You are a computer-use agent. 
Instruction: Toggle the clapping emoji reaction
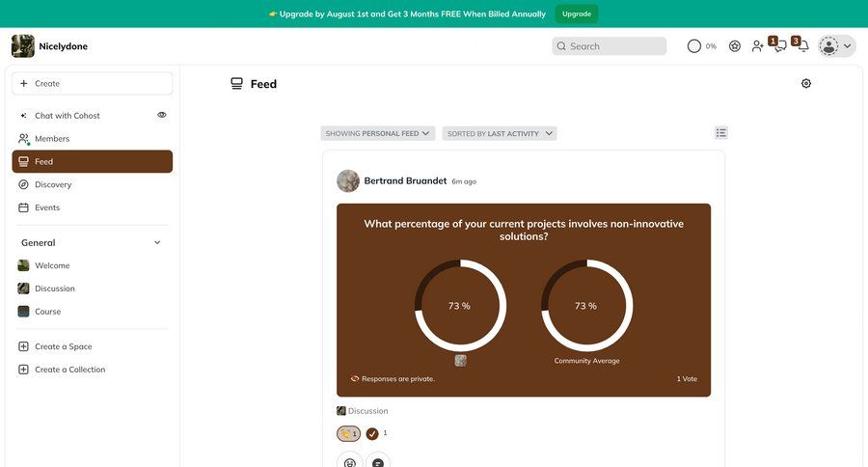coord(348,433)
